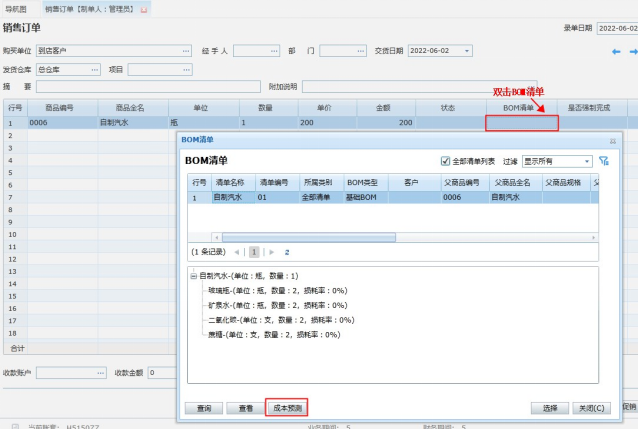Select order row cell 0006
The height and width of the screenshot is (429, 638).
62,123
